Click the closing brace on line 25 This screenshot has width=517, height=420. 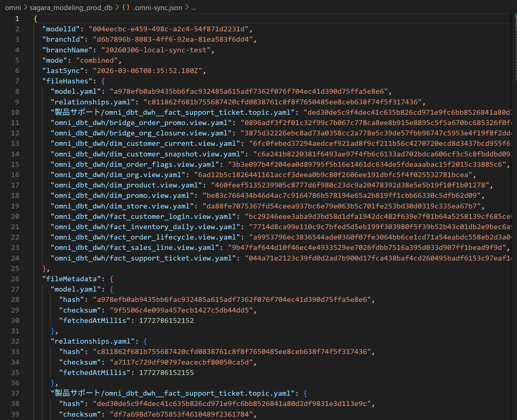tap(44, 269)
